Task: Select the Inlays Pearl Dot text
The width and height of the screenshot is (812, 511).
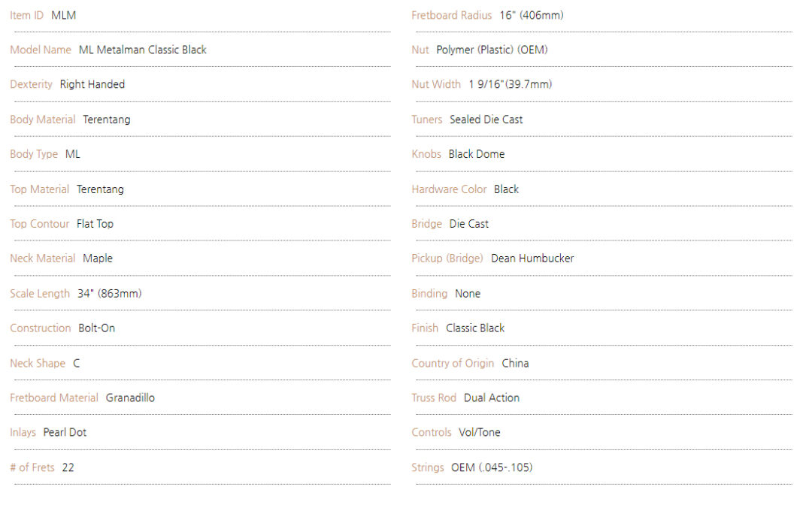Action: coord(65,432)
